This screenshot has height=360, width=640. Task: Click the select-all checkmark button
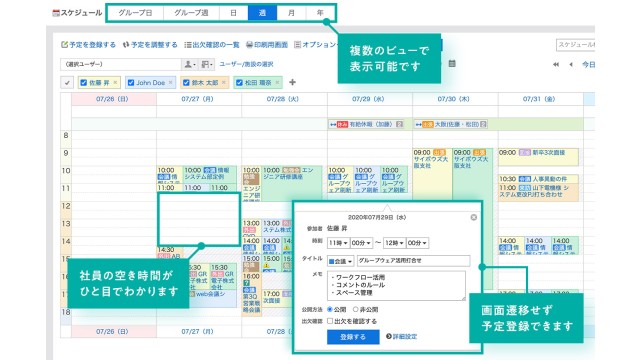coord(67,83)
